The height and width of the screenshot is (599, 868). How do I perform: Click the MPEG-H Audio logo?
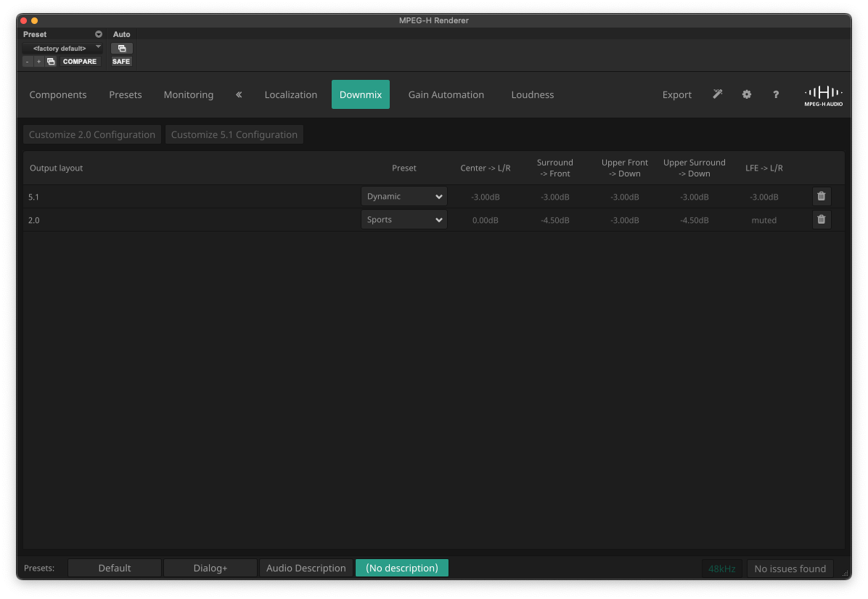tap(823, 96)
